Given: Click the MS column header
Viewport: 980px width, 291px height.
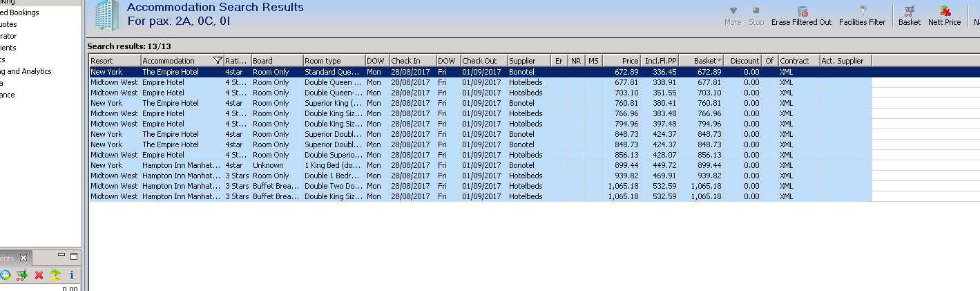Looking at the screenshot, I should click(x=594, y=61).
